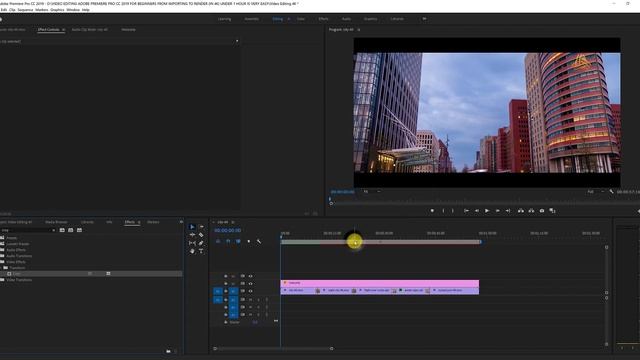Open the Effect Controls tab
The width and height of the screenshot is (640, 360).
tap(49, 30)
